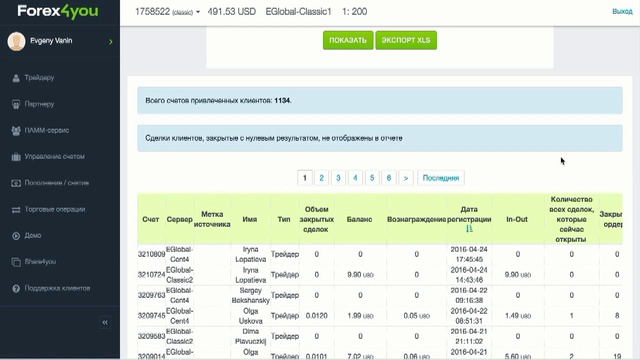
Task: Click the Имя column header
Action: tap(250, 219)
